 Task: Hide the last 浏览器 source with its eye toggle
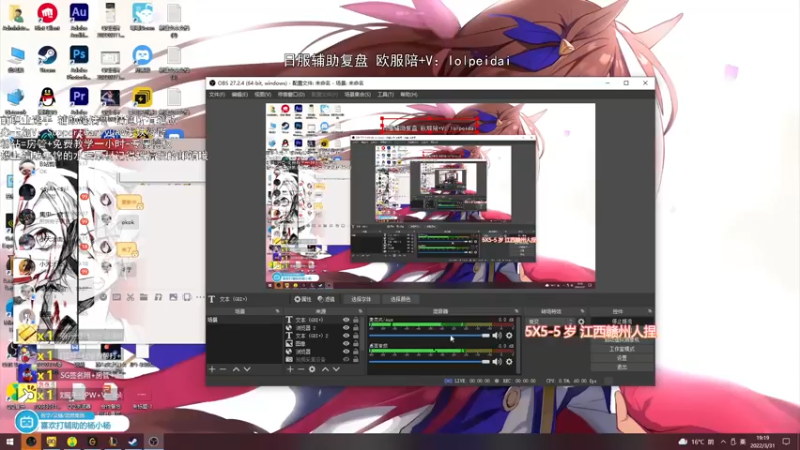pyautogui.click(x=346, y=352)
